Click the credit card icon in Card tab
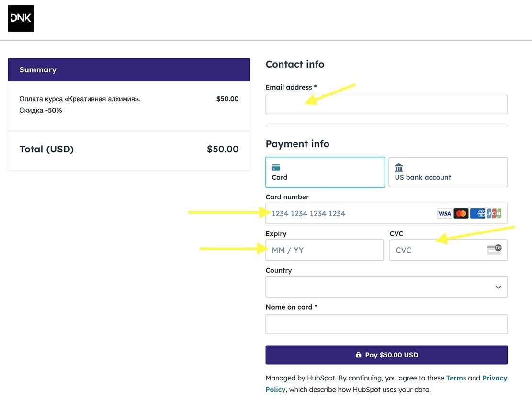The image size is (532, 415). 276,167
